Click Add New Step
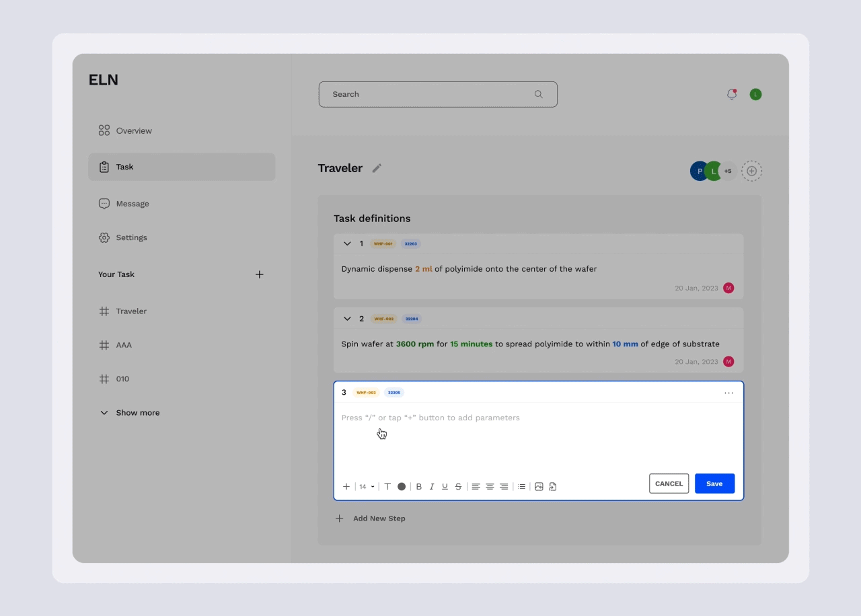This screenshot has width=861, height=616. click(371, 518)
